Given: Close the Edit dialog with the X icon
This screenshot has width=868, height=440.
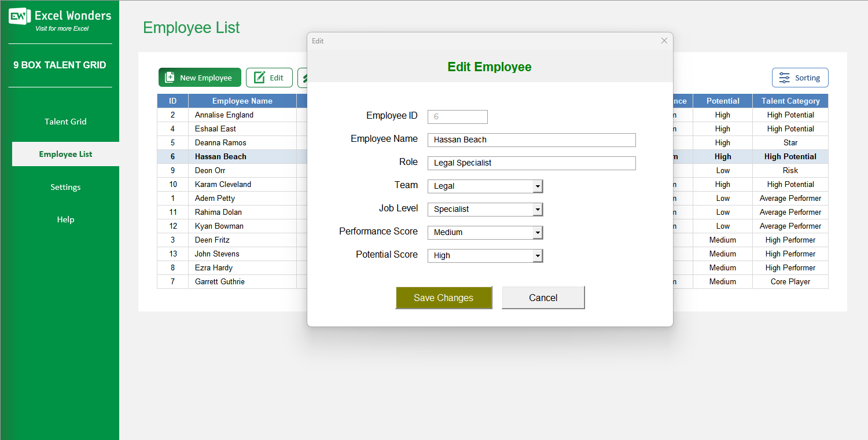Looking at the screenshot, I should pos(664,41).
